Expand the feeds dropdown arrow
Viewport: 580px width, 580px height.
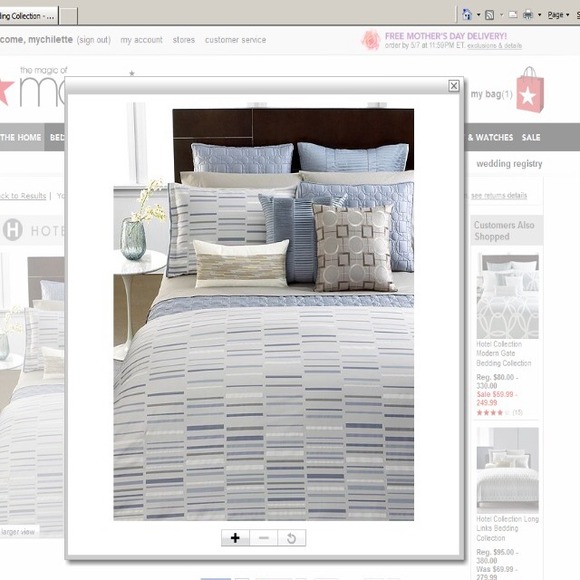[502, 15]
